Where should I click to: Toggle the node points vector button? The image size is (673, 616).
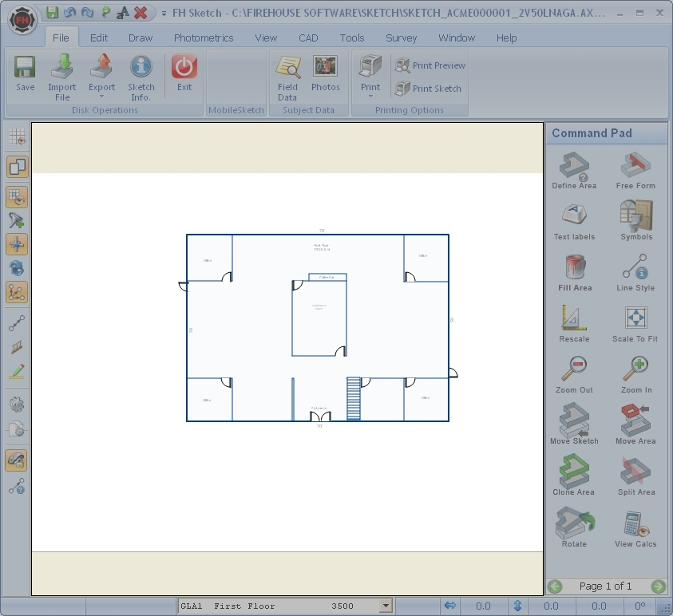click(18, 293)
